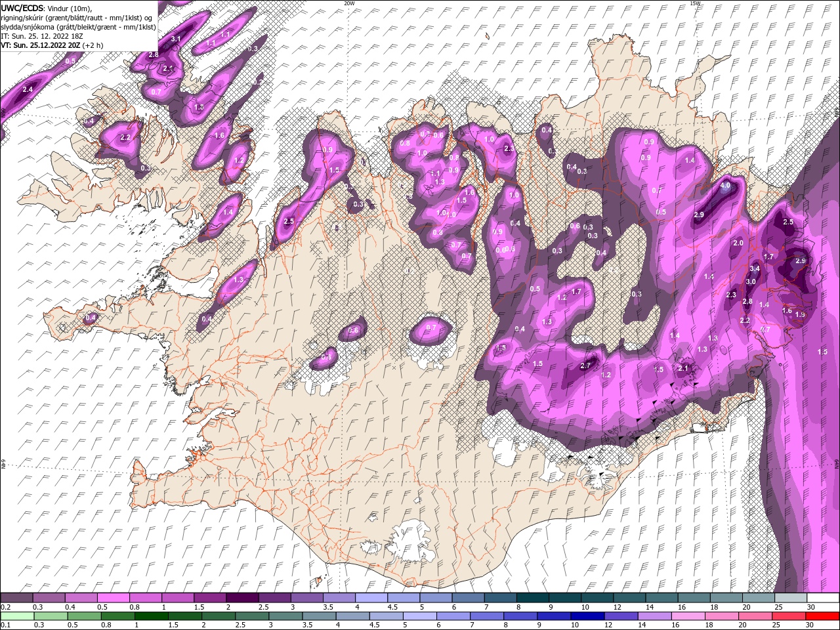The height and width of the screenshot is (630, 840).
Task: Pick the rain scale swatch starting at 0.5
Action: coord(85,616)
